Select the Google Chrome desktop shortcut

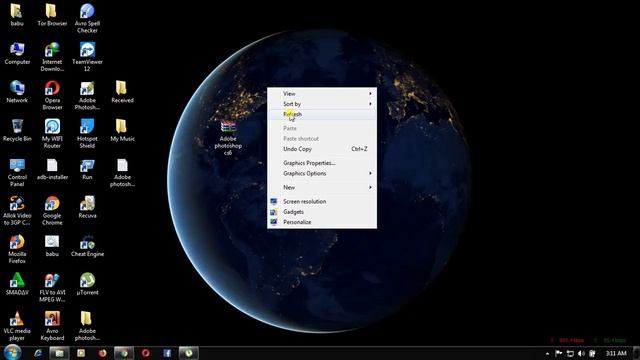point(52,210)
